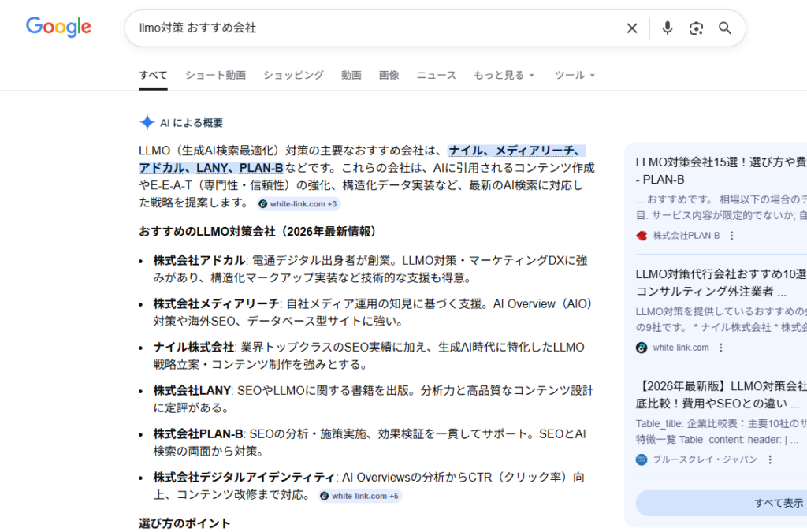Start voice search with the microphone icon
Screen dimensions: 807x532
click(x=667, y=28)
